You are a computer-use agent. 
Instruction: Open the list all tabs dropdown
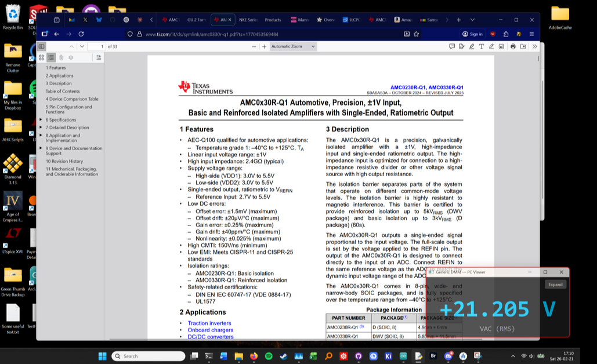click(x=472, y=20)
